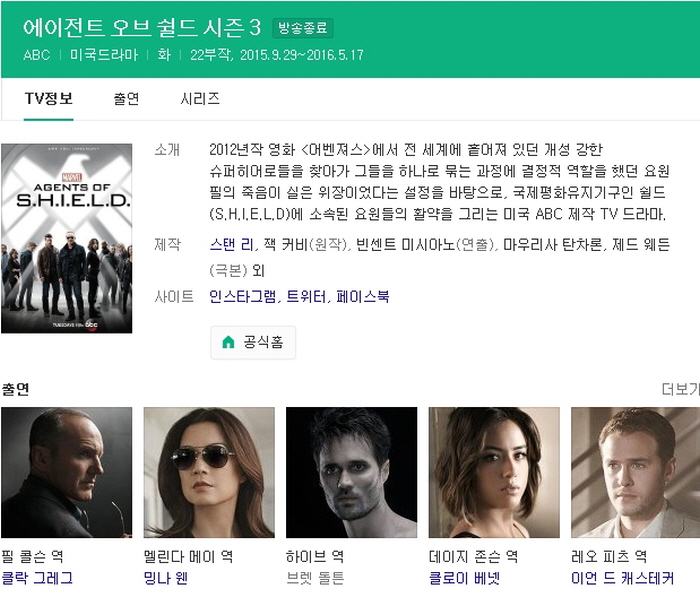This screenshot has width=700, height=589.
Task: Open the 스탠 리 producer link
Action: tap(231, 245)
